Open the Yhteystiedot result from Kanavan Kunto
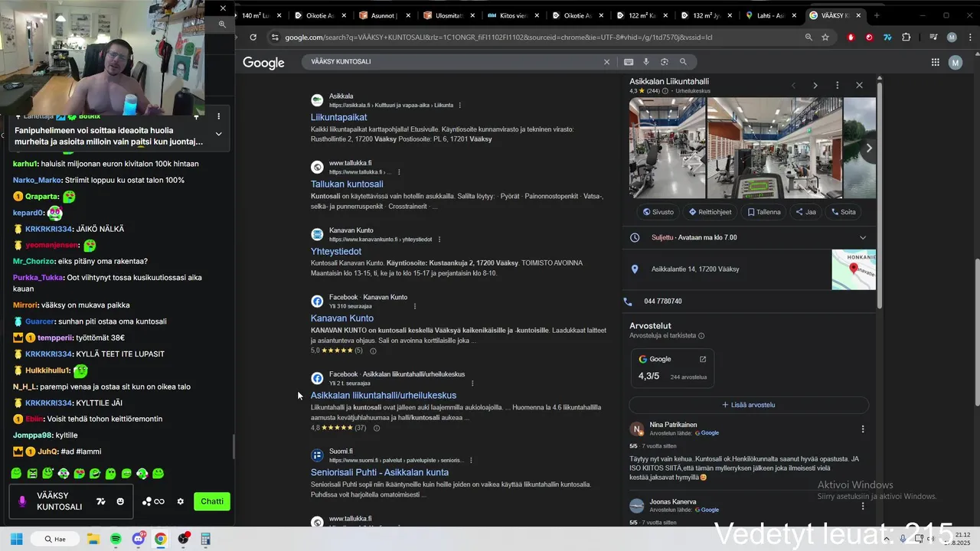980x551 pixels. point(336,251)
